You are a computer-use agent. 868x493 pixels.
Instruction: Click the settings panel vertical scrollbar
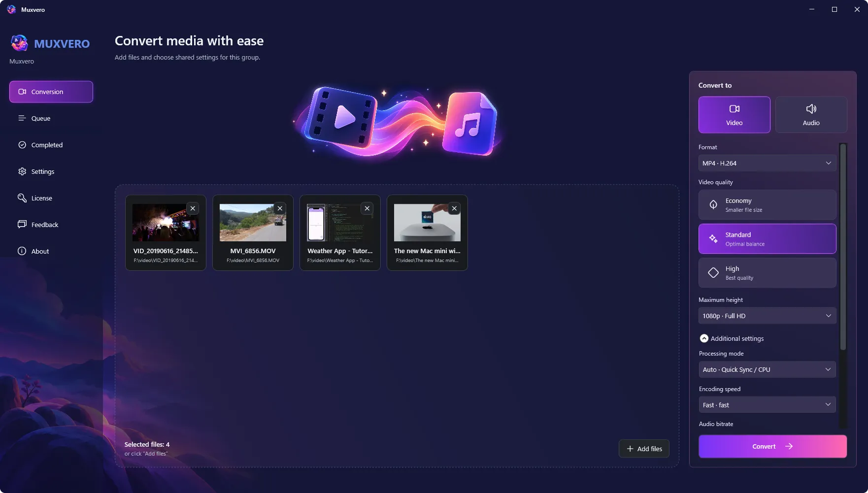(843, 247)
